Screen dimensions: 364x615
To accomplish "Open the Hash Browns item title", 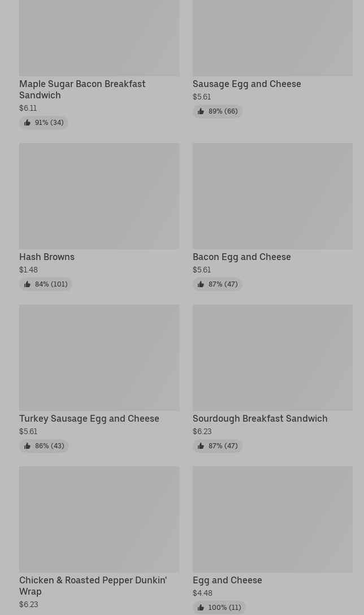I will tap(47, 257).
